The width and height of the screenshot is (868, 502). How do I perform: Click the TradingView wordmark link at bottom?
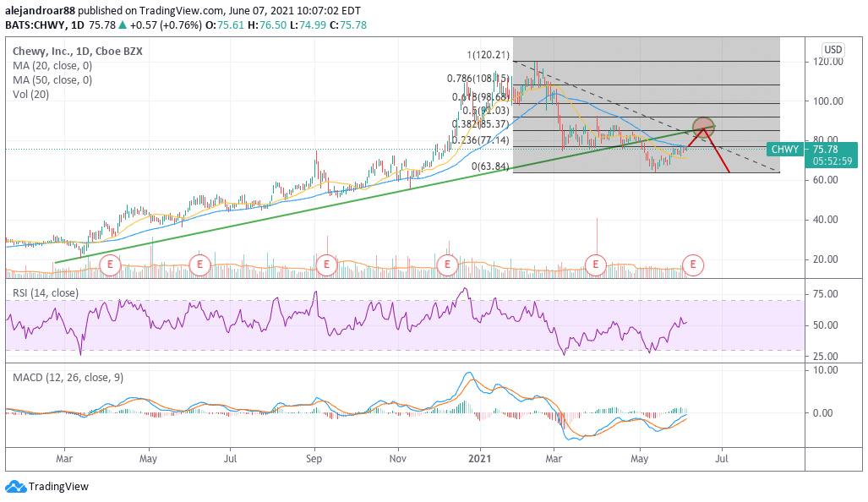point(58,487)
